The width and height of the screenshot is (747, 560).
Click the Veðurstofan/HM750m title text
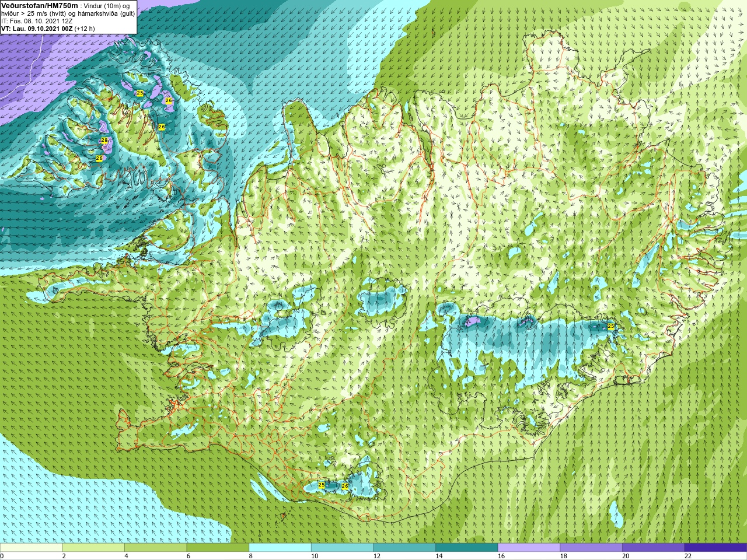tap(39, 5)
